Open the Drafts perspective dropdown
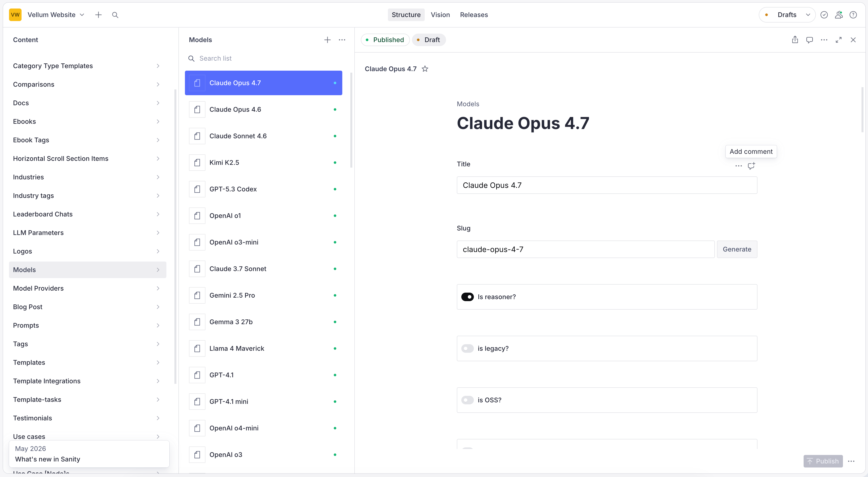This screenshot has height=477, width=868. (x=787, y=15)
